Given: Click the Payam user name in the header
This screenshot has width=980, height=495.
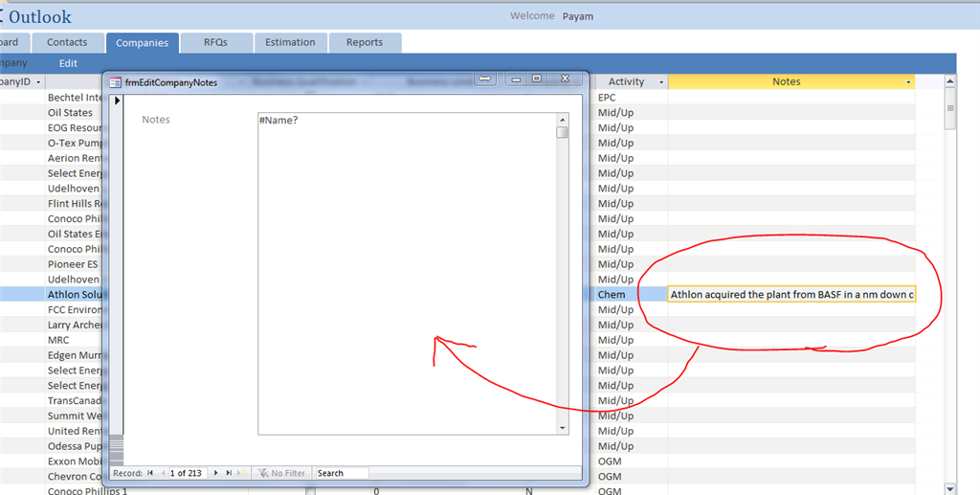Looking at the screenshot, I should (577, 16).
